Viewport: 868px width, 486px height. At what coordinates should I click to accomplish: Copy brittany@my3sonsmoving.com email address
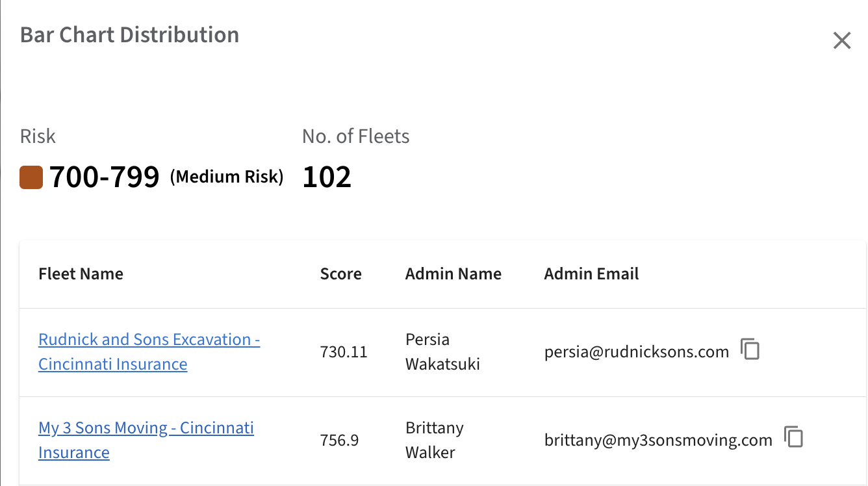click(x=793, y=437)
